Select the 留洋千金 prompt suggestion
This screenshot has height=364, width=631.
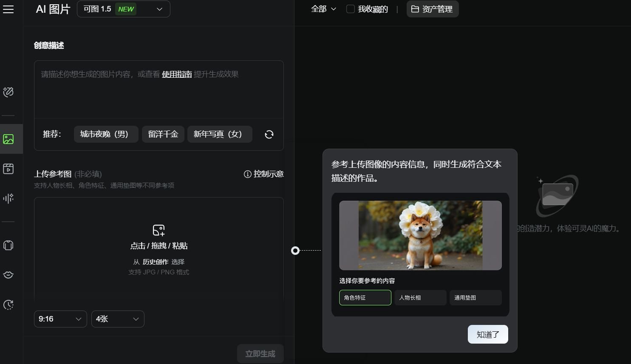[x=163, y=134]
